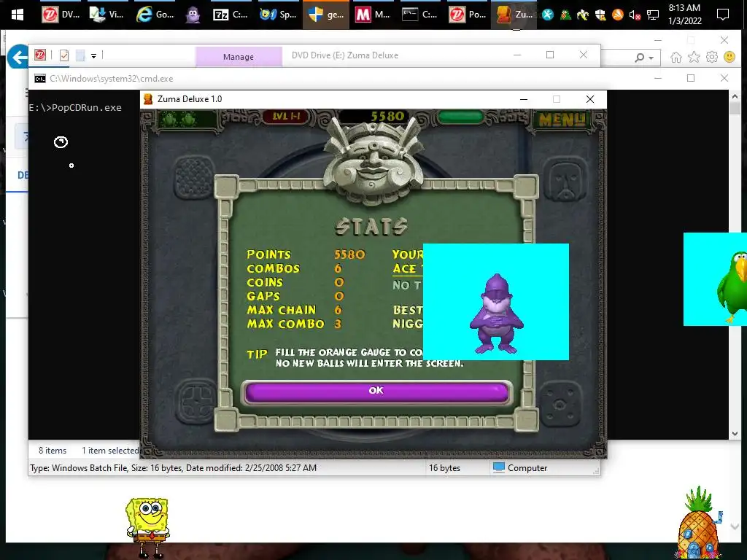Viewport: 747px width, 560px height.
Task: Click the '1 item selected' status text
Action: tap(110, 451)
